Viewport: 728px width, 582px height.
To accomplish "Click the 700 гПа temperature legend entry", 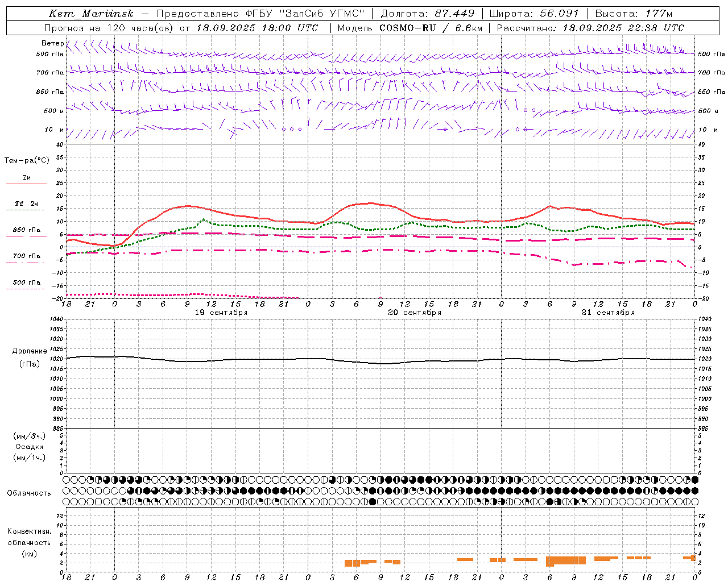I will (27, 256).
